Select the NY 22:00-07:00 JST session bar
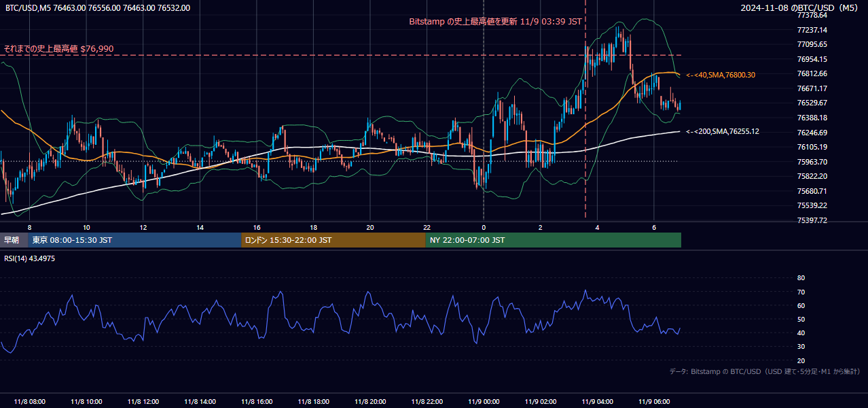Viewport: 868px width, 408px height. (x=554, y=240)
